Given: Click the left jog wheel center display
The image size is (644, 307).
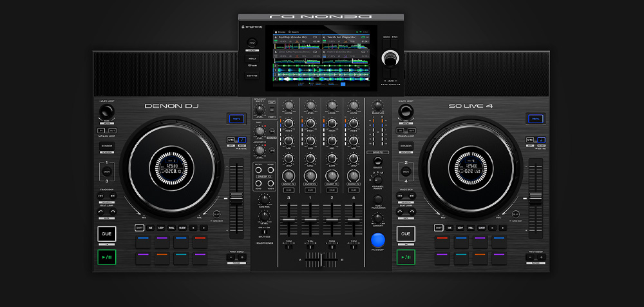Looking at the screenshot, I should [x=172, y=168].
